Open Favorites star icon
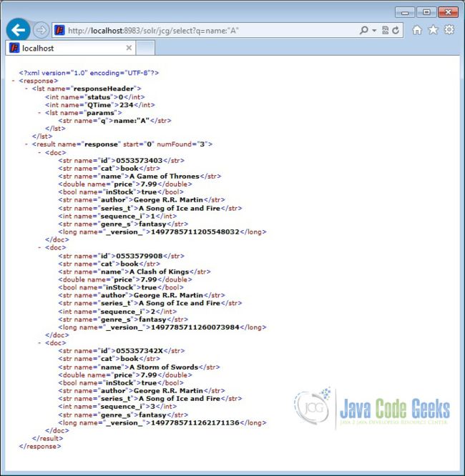The width and height of the screenshot is (465, 476). pos(433,30)
